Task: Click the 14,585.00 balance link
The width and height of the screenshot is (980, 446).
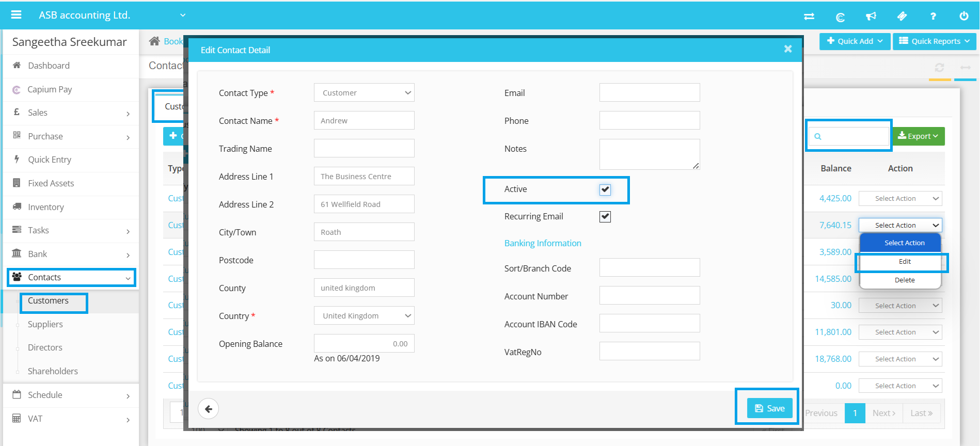Action: pos(833,279)
